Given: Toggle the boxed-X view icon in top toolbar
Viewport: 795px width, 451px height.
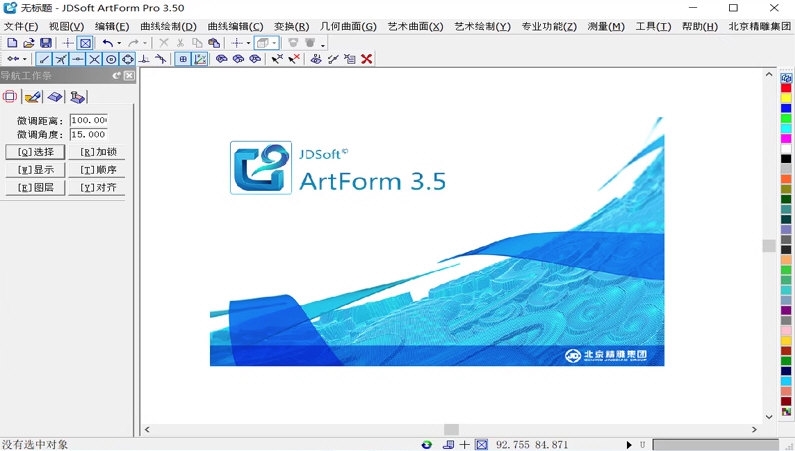Looking at the screenshot, I should click(85, 43).
